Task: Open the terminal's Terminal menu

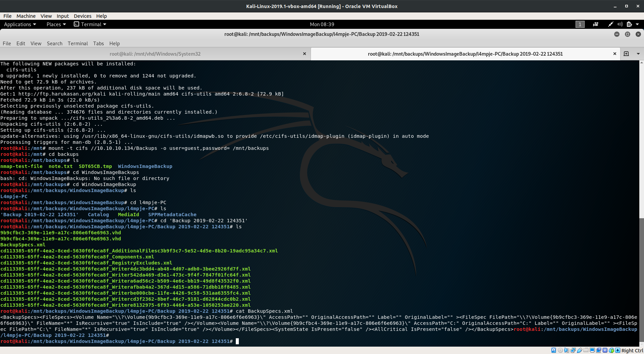Action: [78, 43]
